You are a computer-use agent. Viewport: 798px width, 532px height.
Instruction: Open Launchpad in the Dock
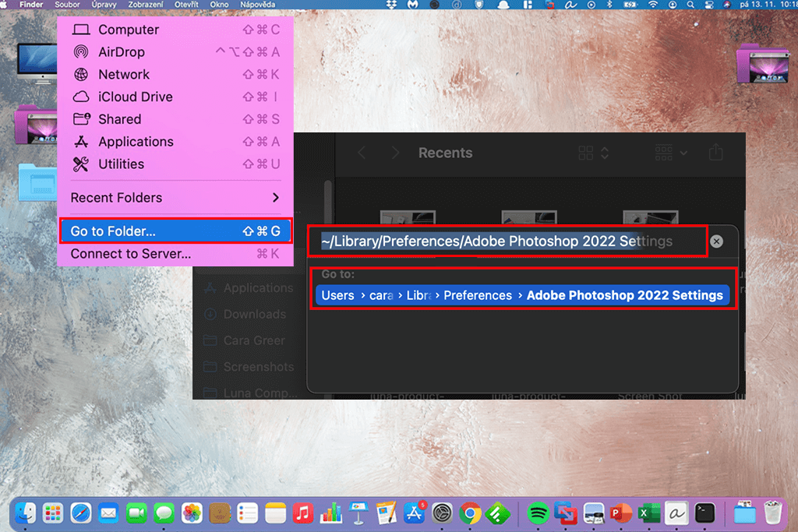pyautogui.click(x=53, y=513)
